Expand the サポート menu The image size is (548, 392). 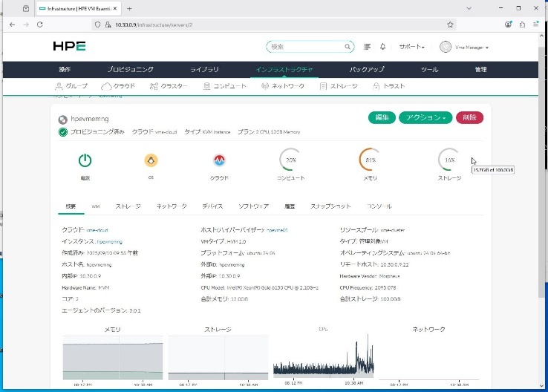[411, 47]
